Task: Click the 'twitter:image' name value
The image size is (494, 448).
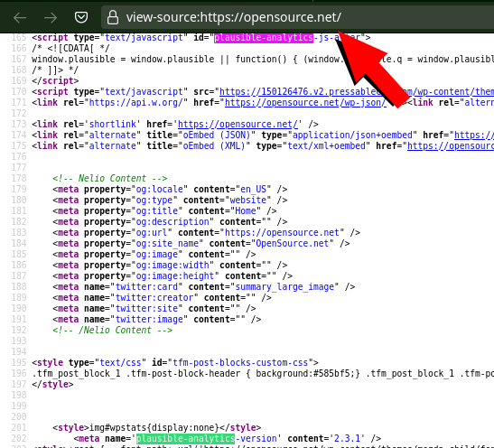Action: click(x=149, y=319)
